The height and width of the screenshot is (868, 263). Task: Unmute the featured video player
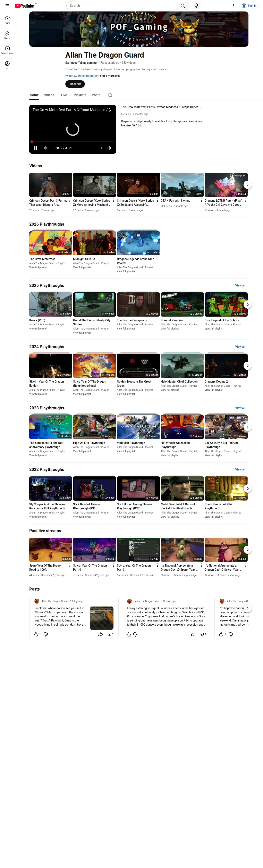coord(46,148)
